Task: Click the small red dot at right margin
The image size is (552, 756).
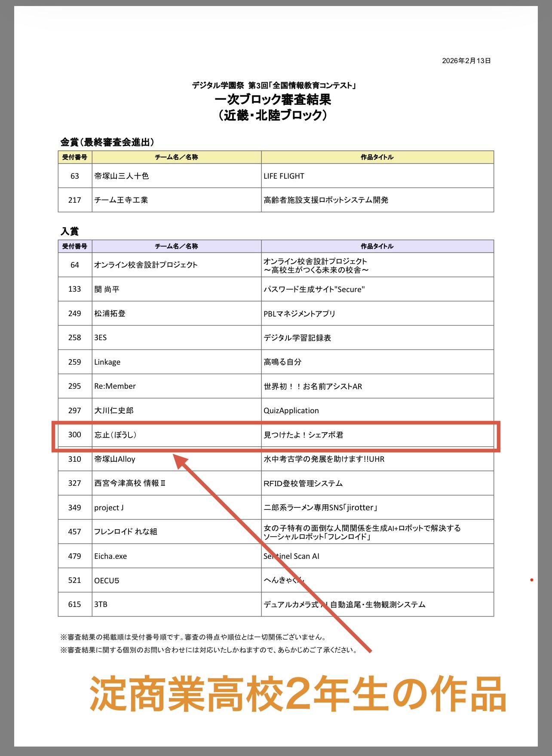Action: tap(532, 580)
